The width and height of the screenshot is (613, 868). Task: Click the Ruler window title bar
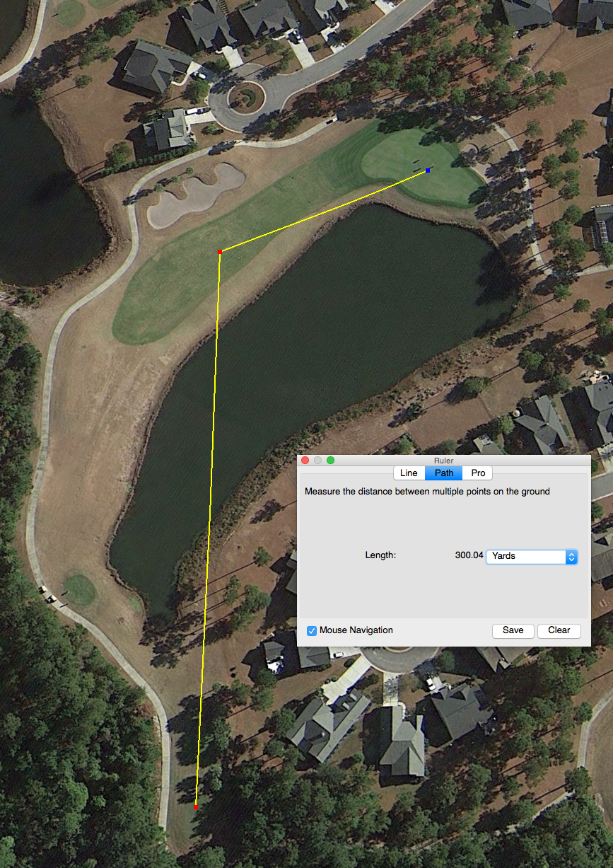pos(444,461)
